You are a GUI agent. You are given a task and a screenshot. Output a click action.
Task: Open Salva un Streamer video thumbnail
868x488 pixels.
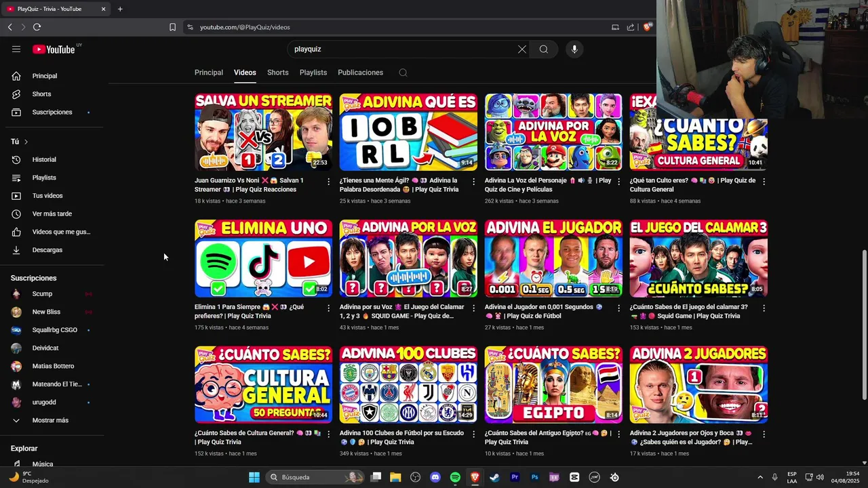[263, 132]
